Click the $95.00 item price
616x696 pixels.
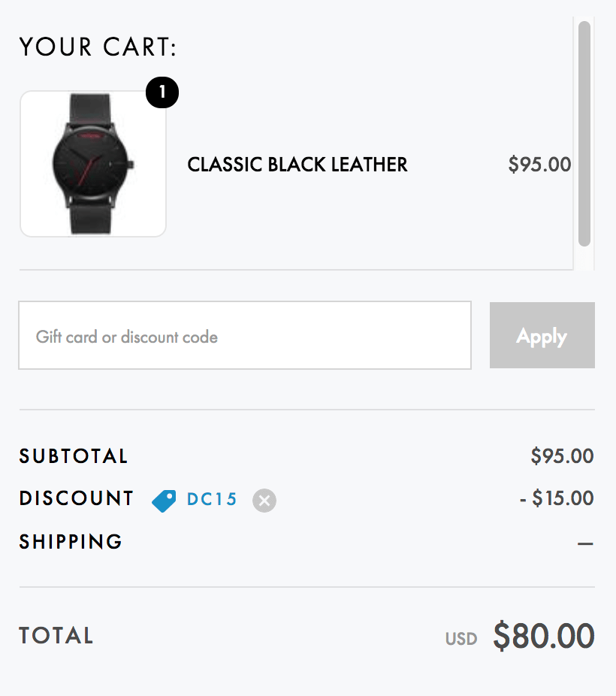(x=539, y=165)
